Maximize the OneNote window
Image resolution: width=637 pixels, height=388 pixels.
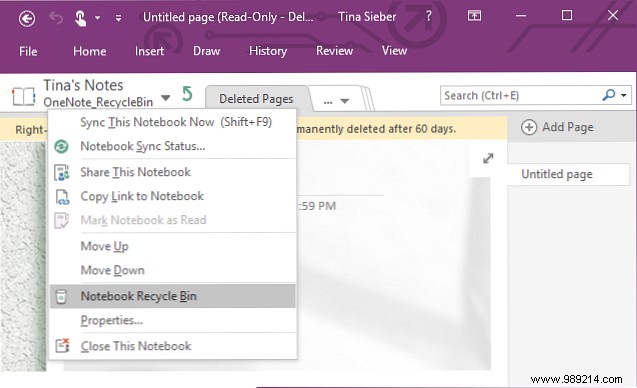point(567,15)
